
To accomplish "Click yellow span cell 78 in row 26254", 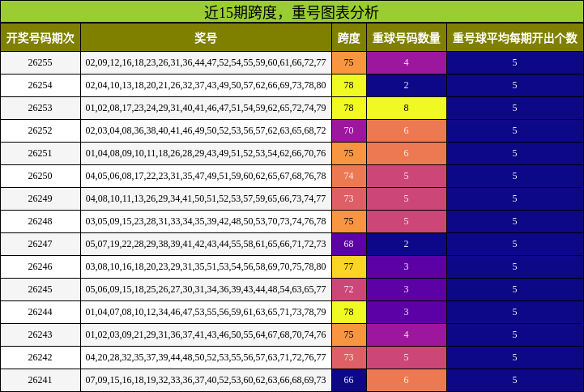I will pos(349,85).
